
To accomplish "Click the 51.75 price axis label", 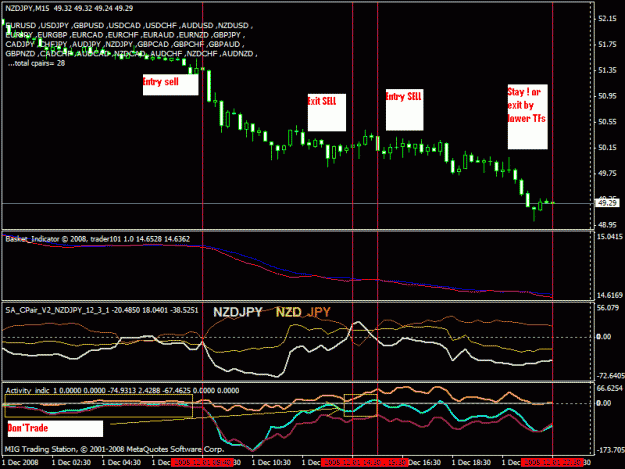I will tap(607, 44).
